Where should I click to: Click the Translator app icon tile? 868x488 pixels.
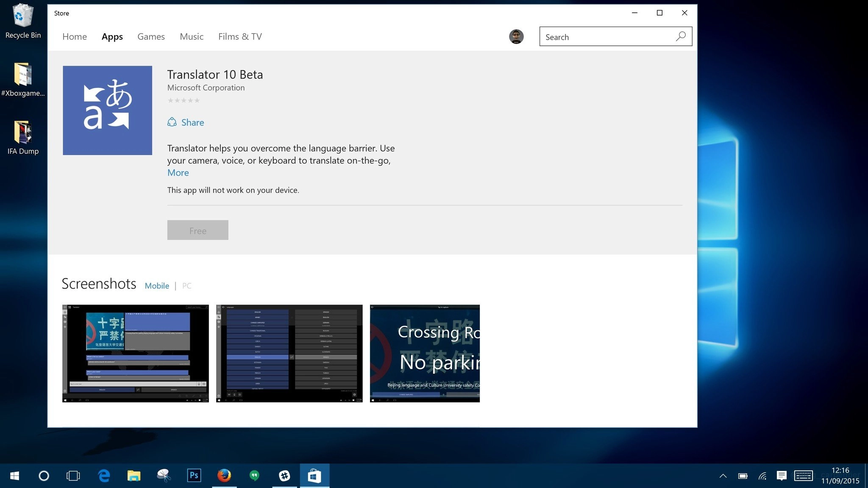(x=107, y=110)
